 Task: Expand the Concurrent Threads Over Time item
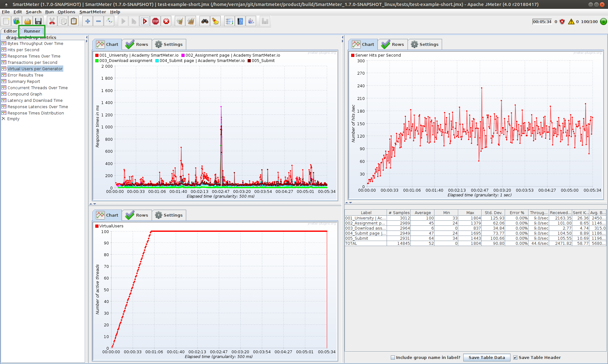coord(38,88)
